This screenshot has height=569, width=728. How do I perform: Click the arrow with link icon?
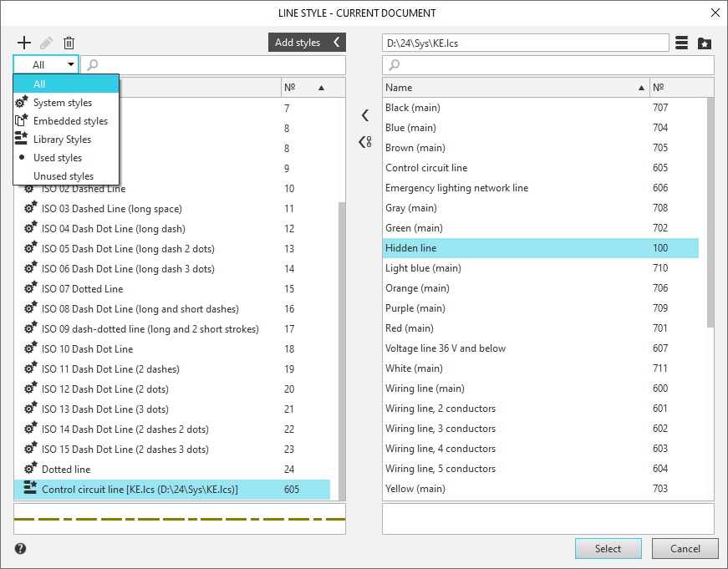[364, 142]
